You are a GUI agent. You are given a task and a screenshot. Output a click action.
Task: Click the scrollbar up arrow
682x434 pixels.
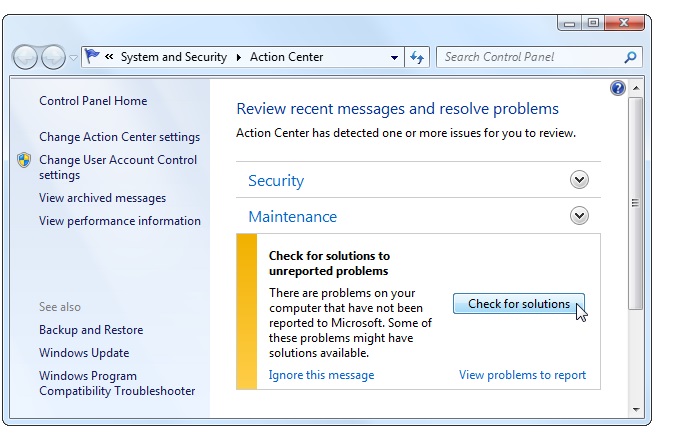tap(636, 88)
